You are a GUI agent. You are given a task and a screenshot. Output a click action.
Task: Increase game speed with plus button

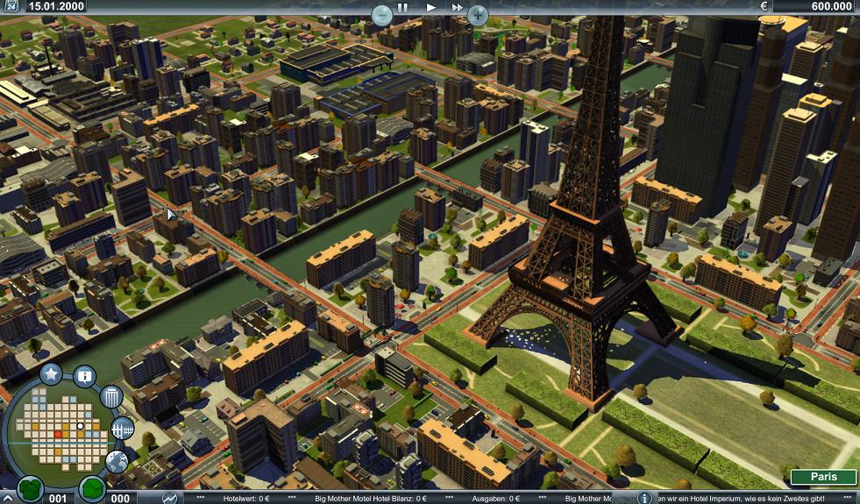pos(477,14)
